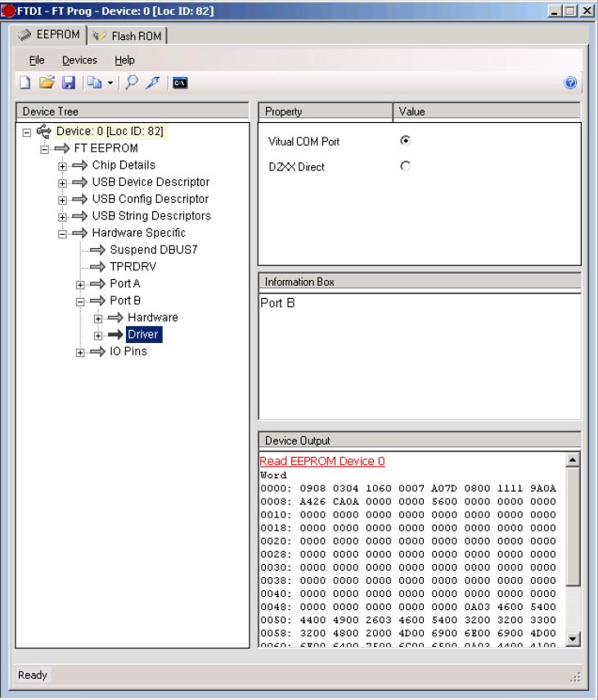The image size is (598, 700).
Task: Select Suspend DBUS7 tree item
Action: (x=154, y=250)
